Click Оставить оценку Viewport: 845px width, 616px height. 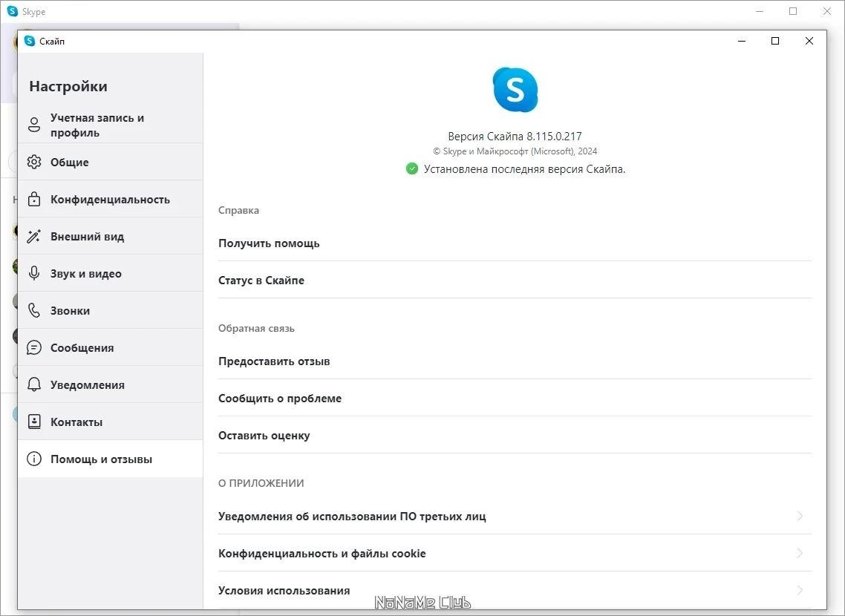click(515, 436)
